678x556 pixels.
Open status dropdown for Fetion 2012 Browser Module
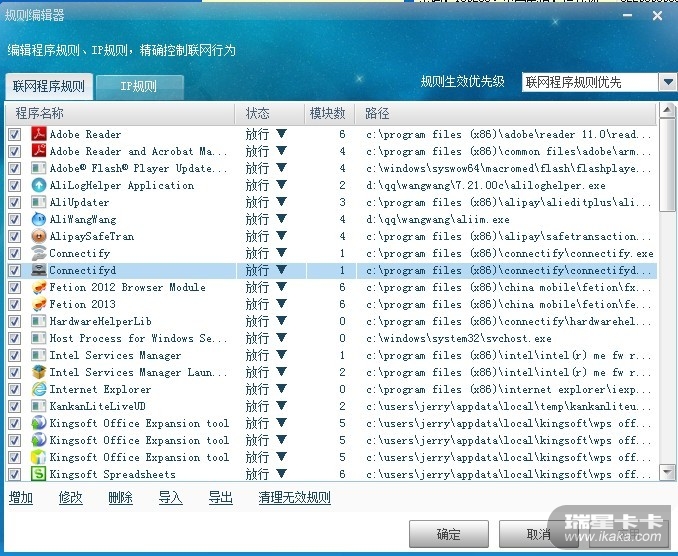pos(281,287)
